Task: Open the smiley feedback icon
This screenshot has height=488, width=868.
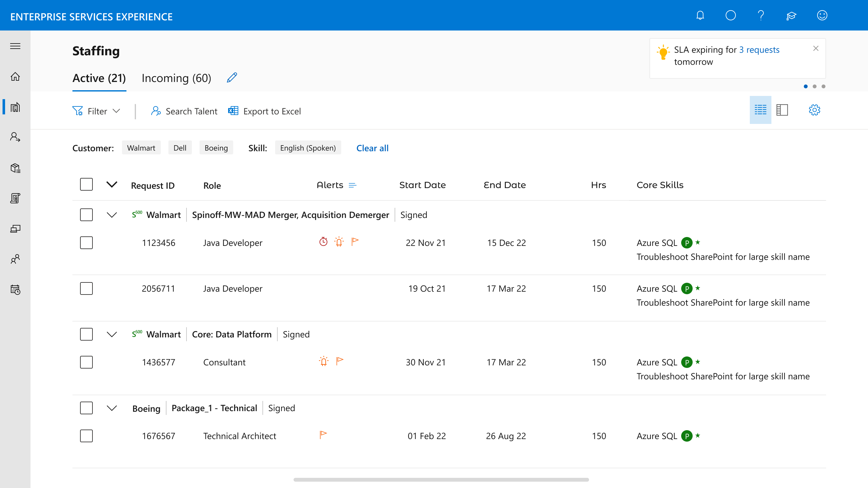Action: click(x=822, y=16)
